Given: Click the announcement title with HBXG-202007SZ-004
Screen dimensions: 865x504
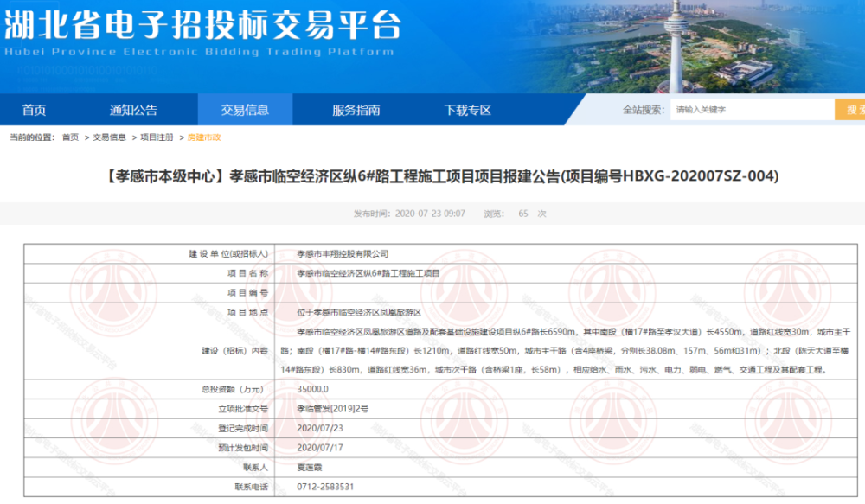Looking at the screenshot, I should click(x=441, y=175).
